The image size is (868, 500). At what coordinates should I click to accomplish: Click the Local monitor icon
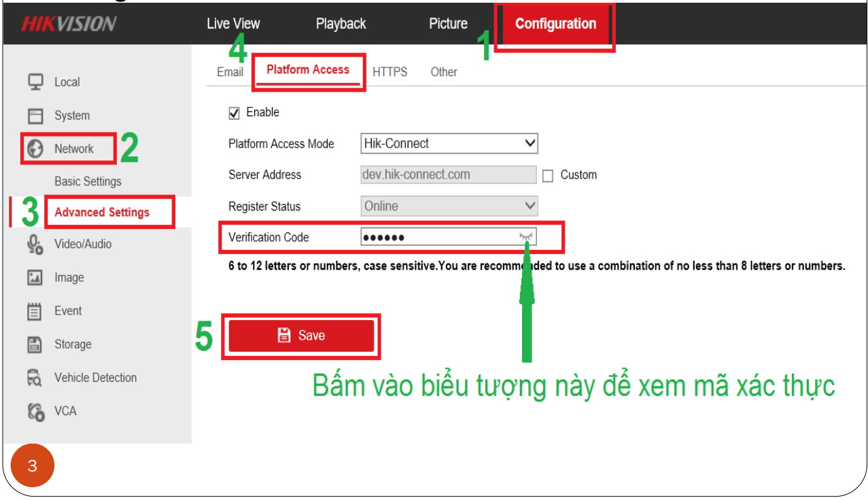point(35,82)
